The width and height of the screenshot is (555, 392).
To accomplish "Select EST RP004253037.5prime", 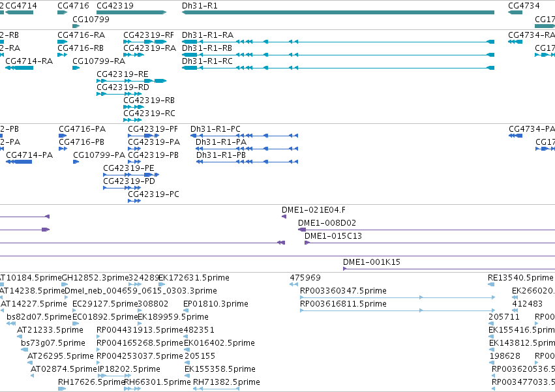I will pos(140,356).
